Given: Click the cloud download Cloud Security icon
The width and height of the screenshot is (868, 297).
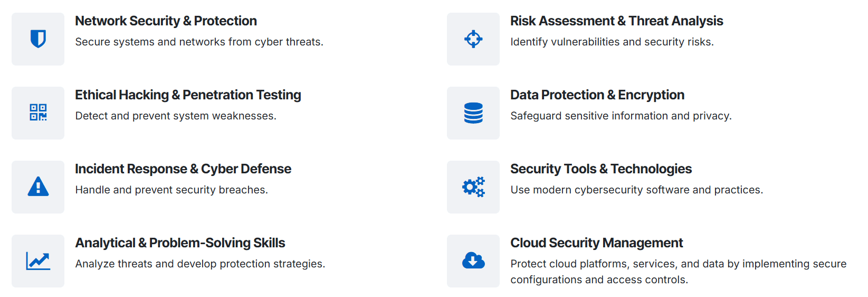Looking at the screenshot, I should pyautogui.click(x=473, y=261).
